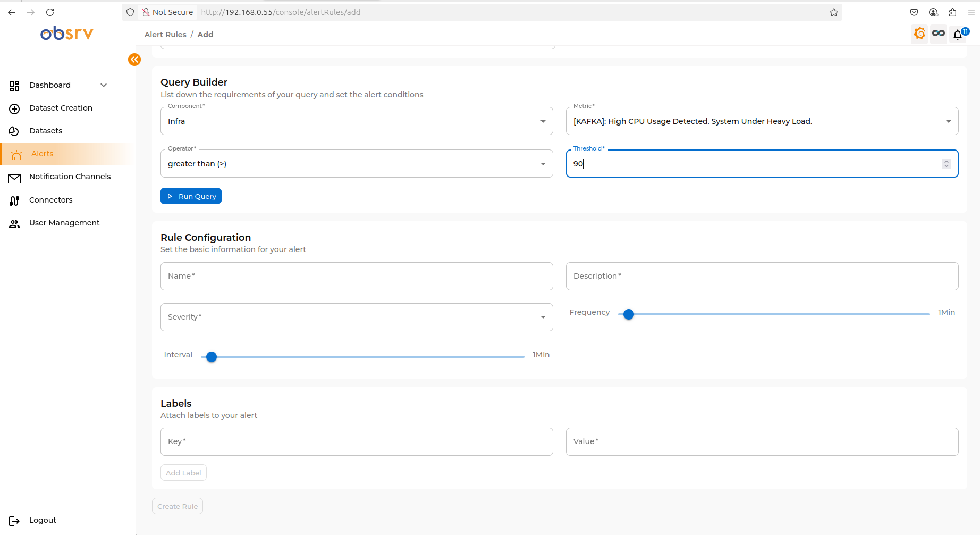Click the Rule Configuration heading
Screen dimensions: 980x535
[x=206, y=237]
